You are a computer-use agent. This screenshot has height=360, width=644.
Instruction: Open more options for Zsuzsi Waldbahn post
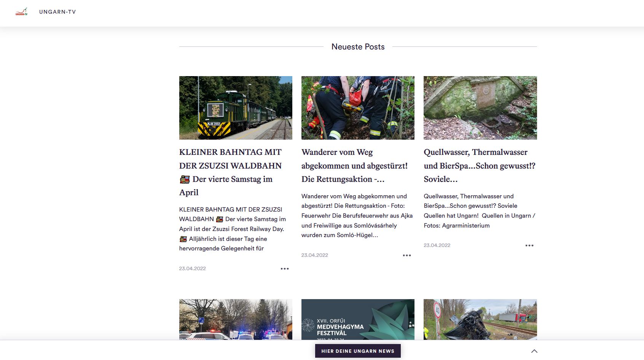284,269
